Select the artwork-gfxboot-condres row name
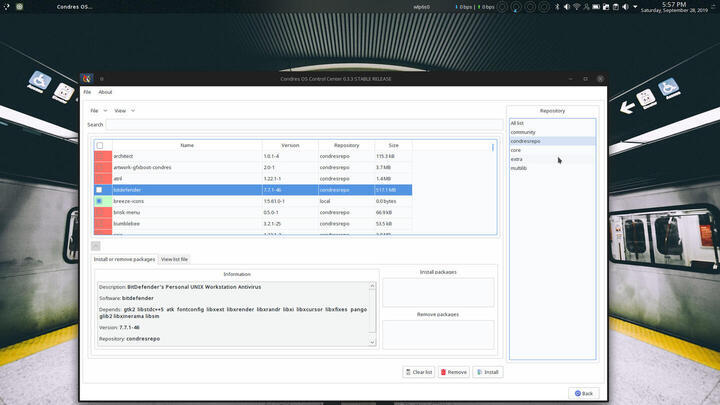 142,168
